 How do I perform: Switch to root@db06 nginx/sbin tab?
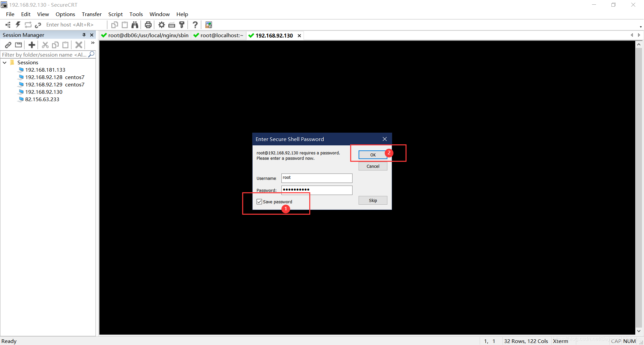tap(145, 36)
